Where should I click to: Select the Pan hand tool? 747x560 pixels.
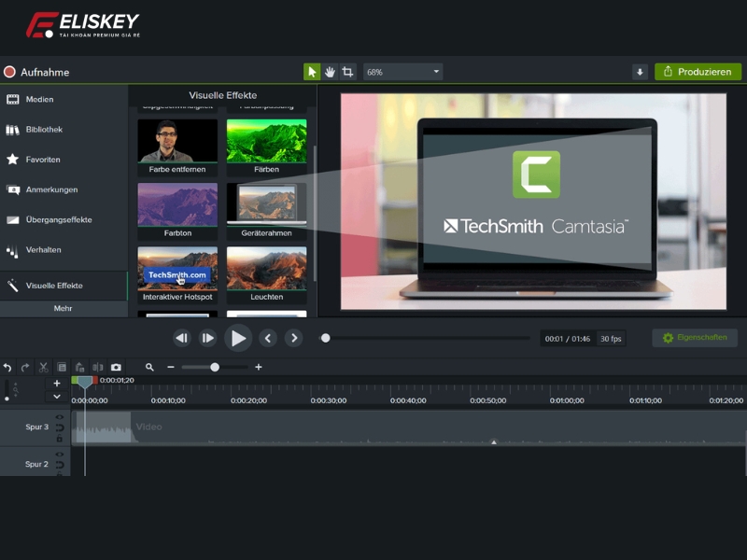click(x=331, y=71)
